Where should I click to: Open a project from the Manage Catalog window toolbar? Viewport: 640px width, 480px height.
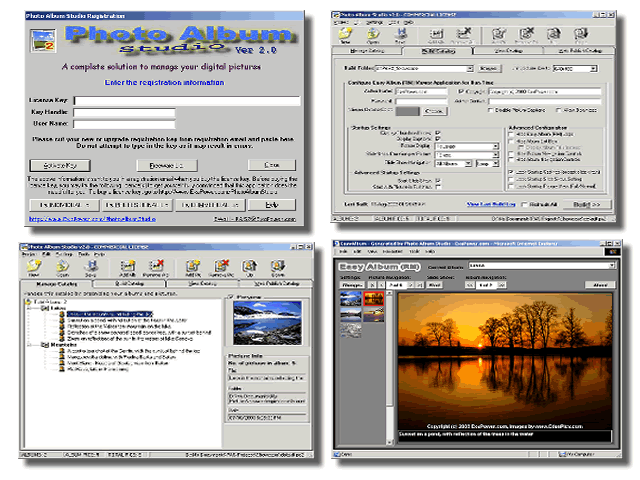click(x=62, y=267)
